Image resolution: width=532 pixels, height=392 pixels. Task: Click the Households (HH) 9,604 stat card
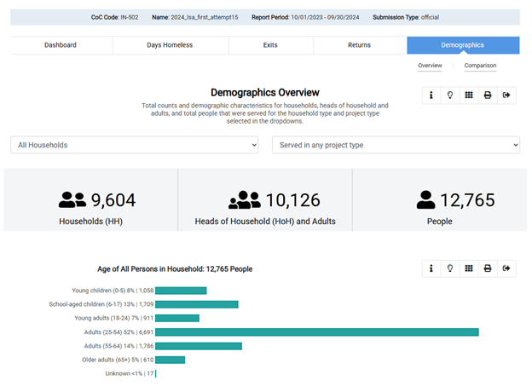click(x=91, y=208)
